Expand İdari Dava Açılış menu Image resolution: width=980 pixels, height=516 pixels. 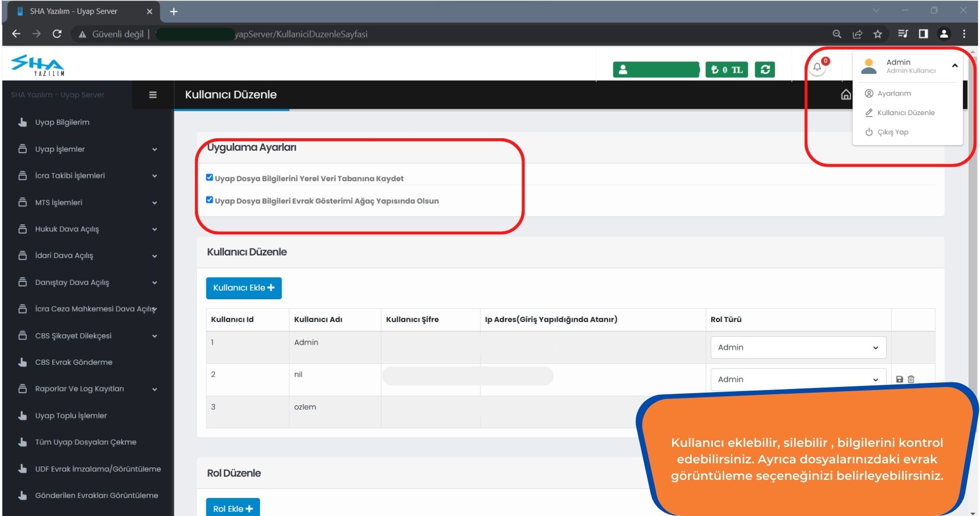tap(88, 255)
